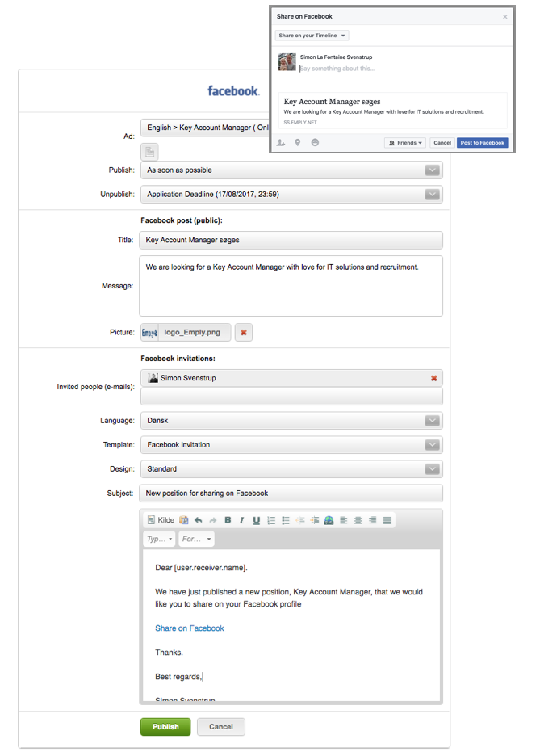
Task: Click the document icon below the Ad field
Action: [150, 152]
